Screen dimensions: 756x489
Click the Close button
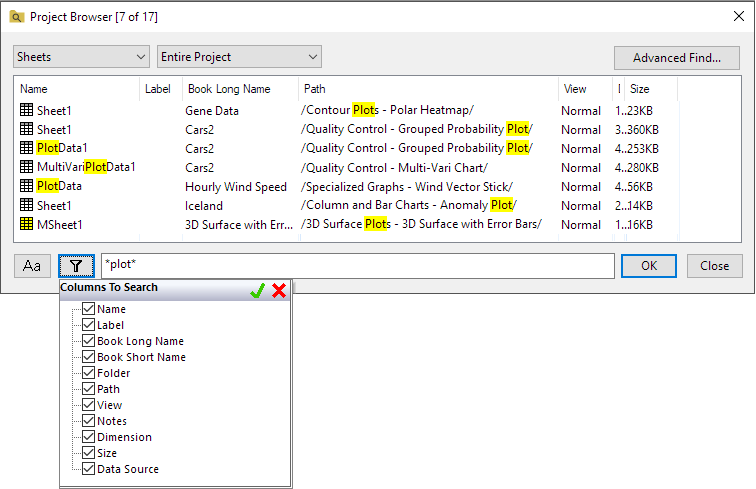click(714, 266)
